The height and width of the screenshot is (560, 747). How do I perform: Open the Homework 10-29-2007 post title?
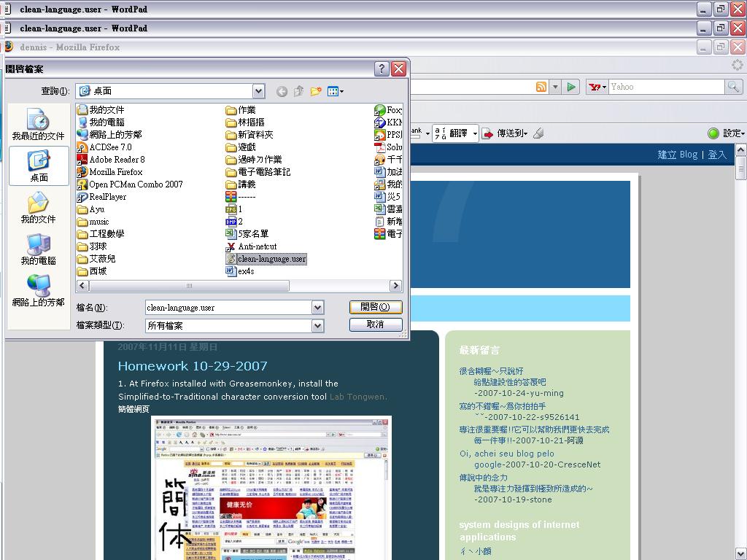[193, 366]
